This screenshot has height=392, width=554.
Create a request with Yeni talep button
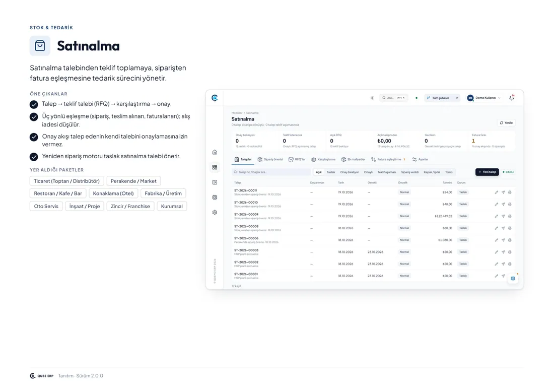point(487,172)
